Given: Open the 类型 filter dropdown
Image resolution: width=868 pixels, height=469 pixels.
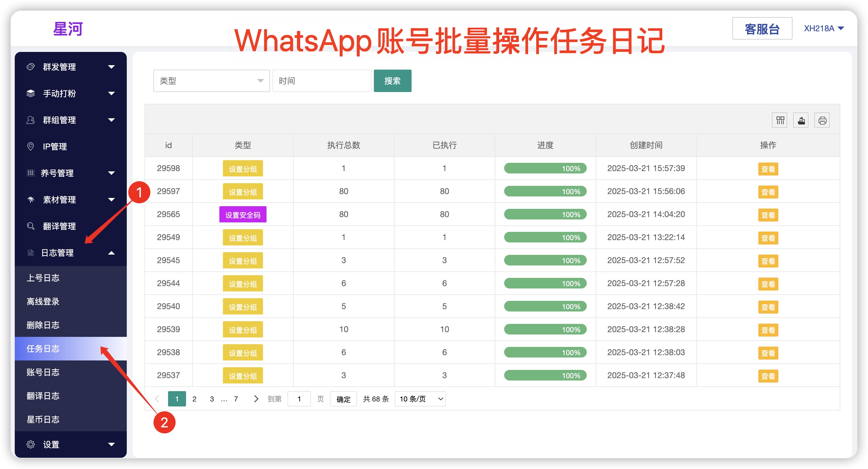Looking at the screenshot, I should [211, 81].
